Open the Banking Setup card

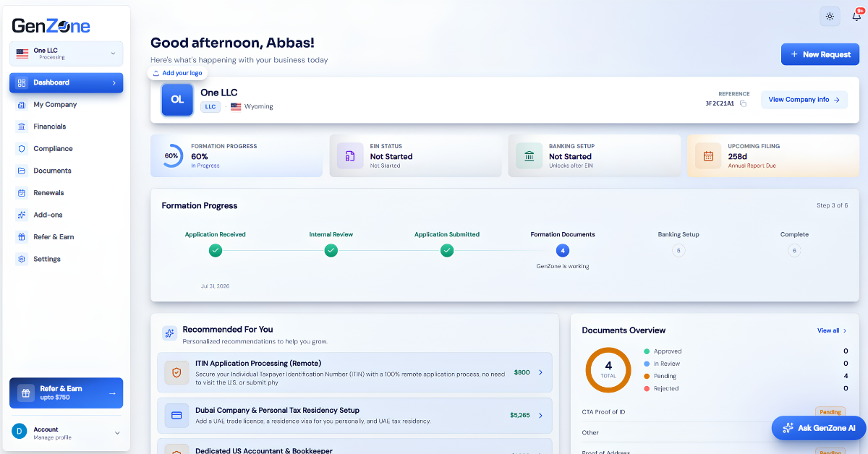[x=594, y=155]
